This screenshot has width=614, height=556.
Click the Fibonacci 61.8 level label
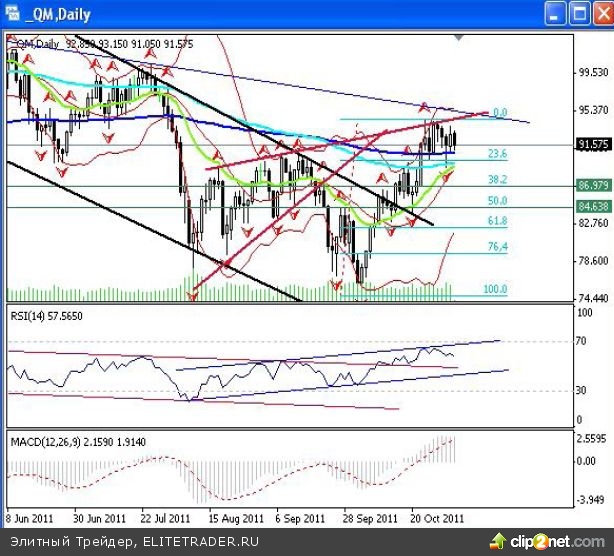click(x=497, y=221)
